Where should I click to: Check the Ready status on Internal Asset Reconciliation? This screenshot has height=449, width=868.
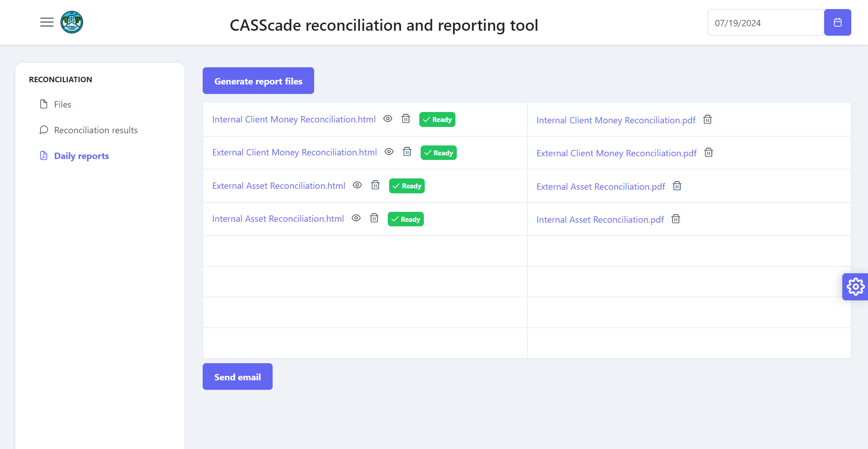[405, 219]
